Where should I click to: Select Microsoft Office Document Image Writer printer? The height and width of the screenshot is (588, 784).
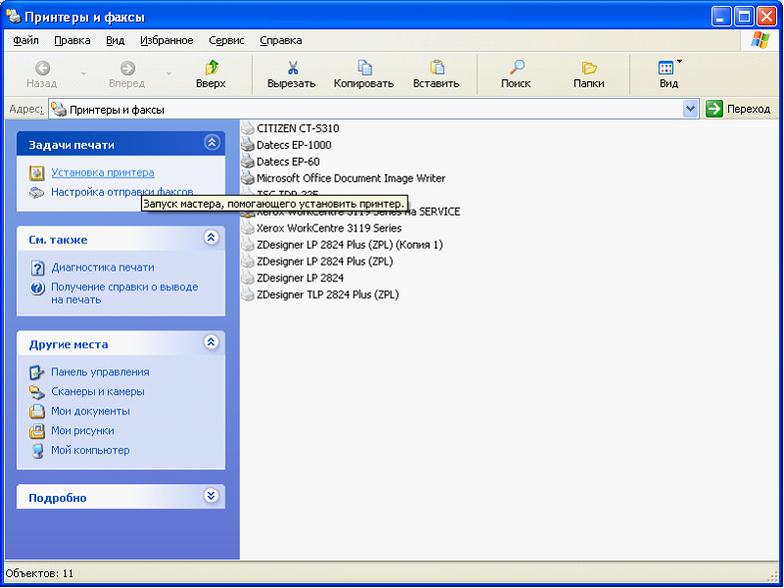[x=350, y=178]
